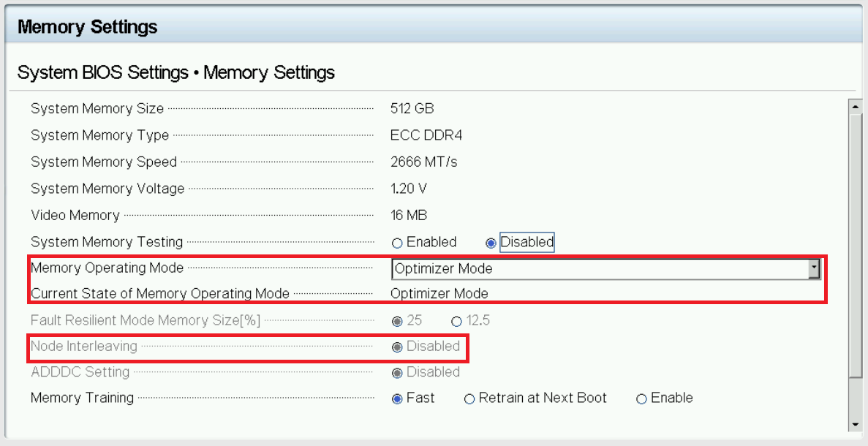Select 12.5 for Fault Resilient Mode Memory Size
This screenshot has width=868, height=446.
point(456,320)
